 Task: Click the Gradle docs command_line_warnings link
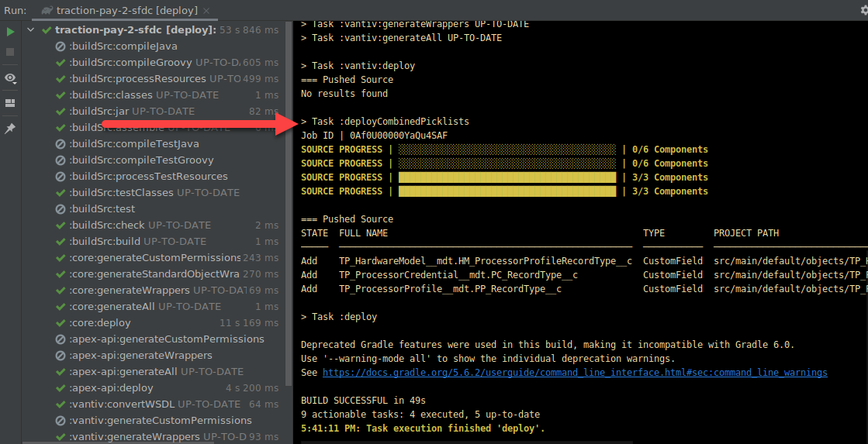(x=575, y=373)
